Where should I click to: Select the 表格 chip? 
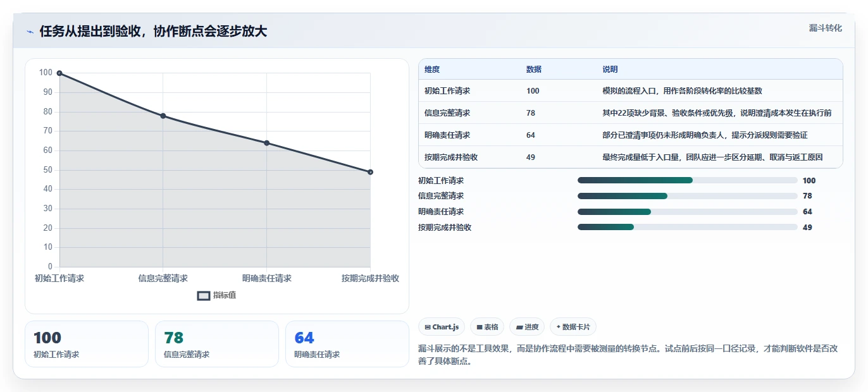pyautogui.click(x=487, y=327)
